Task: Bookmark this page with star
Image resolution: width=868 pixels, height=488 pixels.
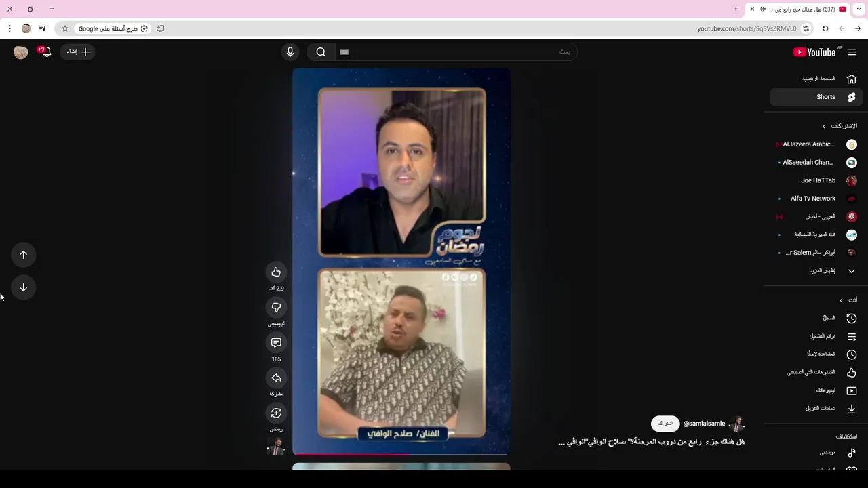Action: [65, 28]
